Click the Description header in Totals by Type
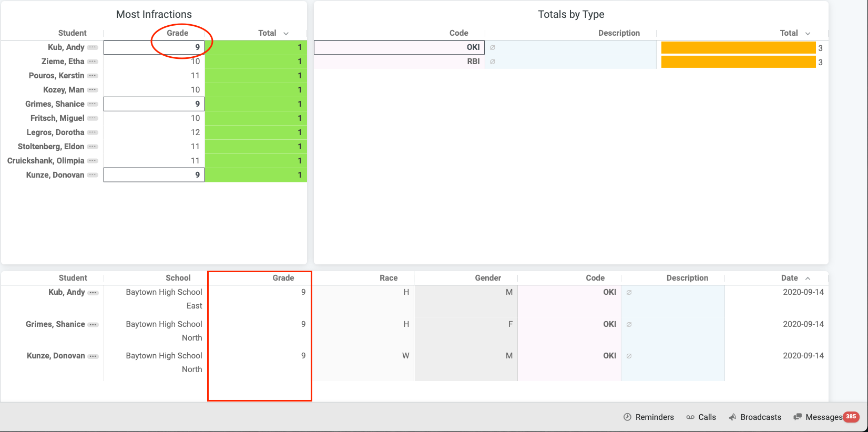This screenshot has height=432, width=868. pyautogui.click(x=619, y=33)
